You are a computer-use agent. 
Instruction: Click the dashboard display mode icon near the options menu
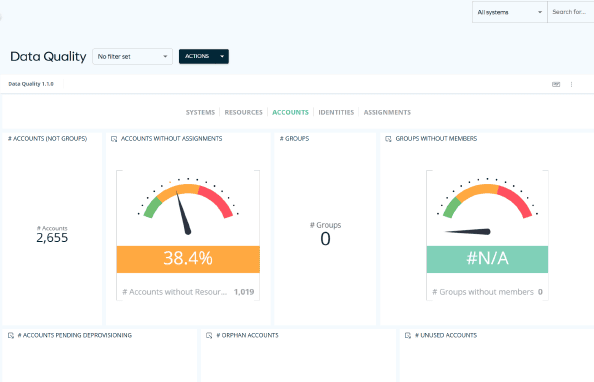coord(556,84)
